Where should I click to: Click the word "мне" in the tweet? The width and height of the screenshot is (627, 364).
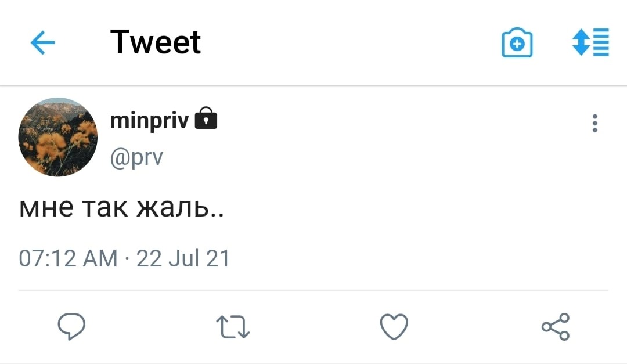pos(46,208)
